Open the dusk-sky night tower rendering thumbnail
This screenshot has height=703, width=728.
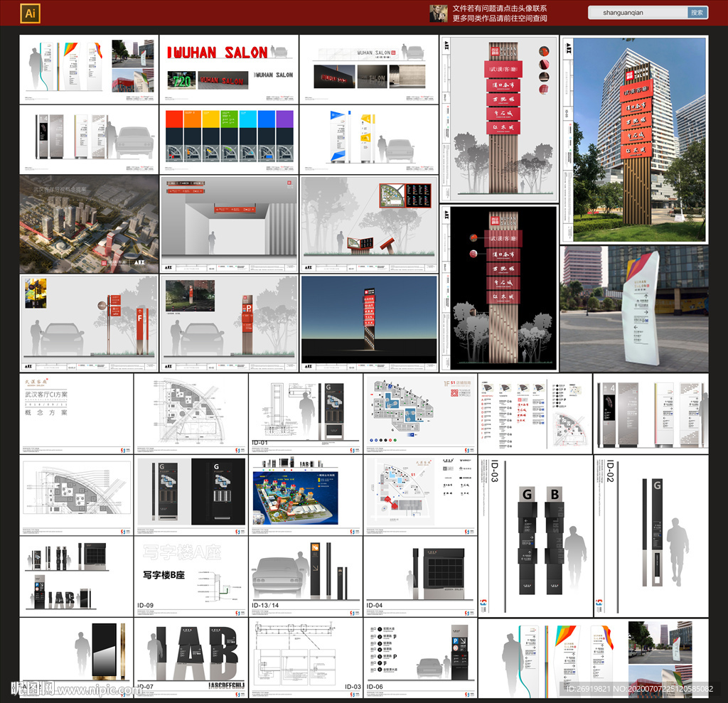pyautogui.click(x=369, y=323)
